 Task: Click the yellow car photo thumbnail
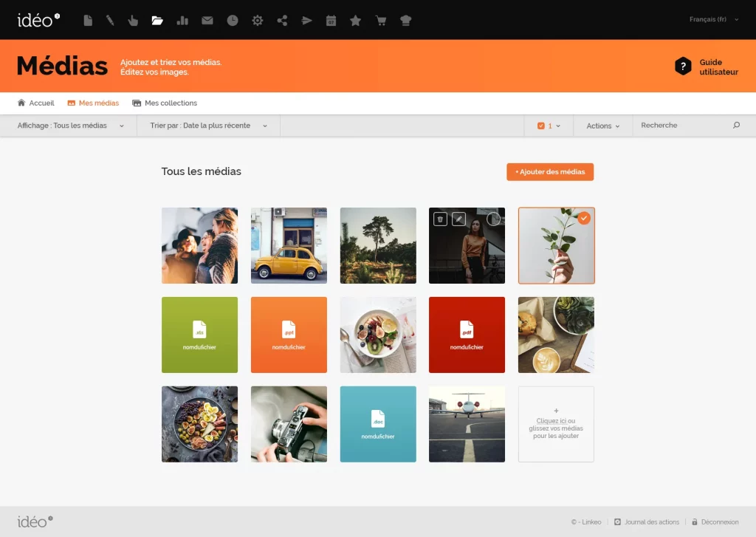(289, 245)
